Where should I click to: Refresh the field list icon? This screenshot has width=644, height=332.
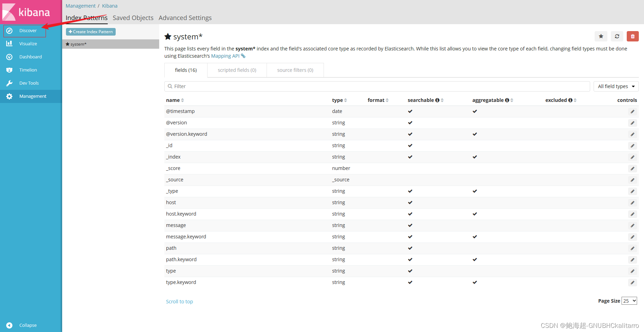tap(617, 36)
